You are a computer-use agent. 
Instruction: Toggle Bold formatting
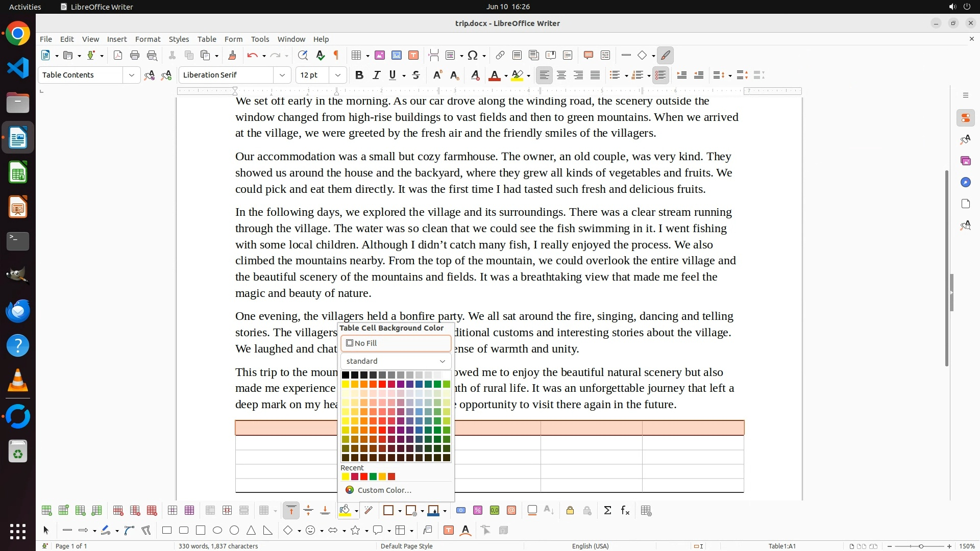(359, 76)
